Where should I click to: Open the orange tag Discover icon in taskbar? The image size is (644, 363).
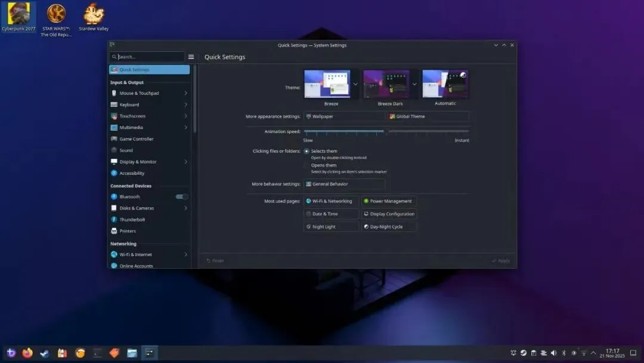114,353
